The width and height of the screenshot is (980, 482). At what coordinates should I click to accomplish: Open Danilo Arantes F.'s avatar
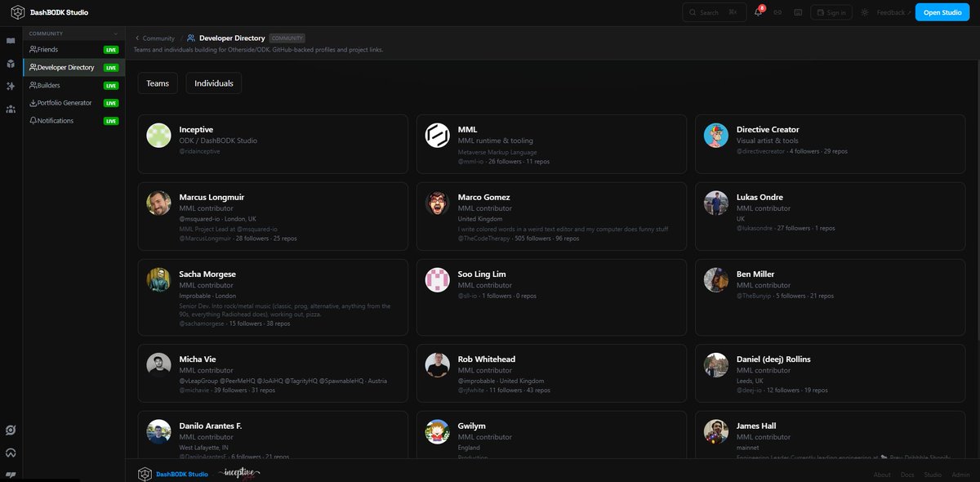158,431
